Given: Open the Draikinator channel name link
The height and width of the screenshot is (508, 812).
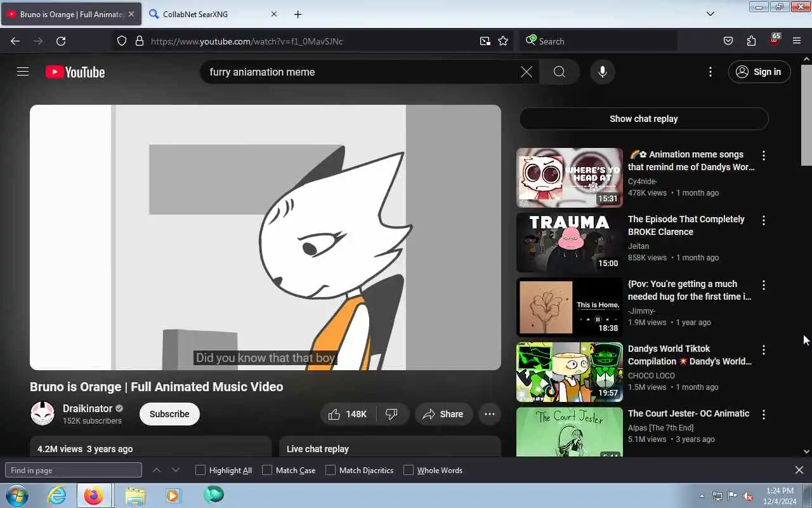Looking at the screenshot, I should (x=88, y=408).
